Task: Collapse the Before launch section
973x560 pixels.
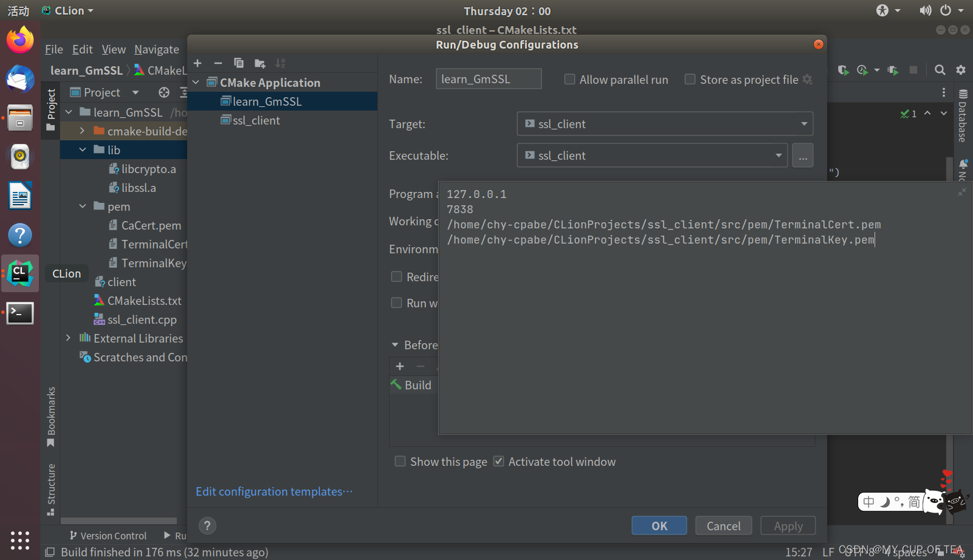Action: coord(395,345)
